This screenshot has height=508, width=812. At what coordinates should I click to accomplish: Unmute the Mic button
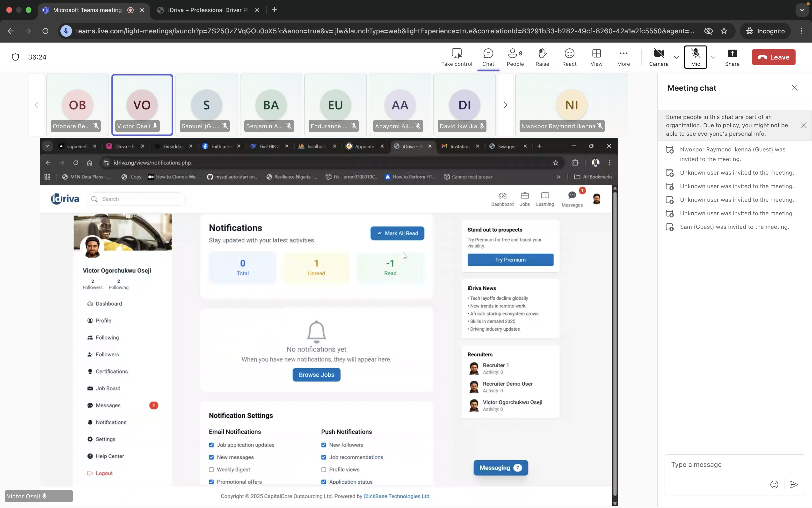coord(696,57)
